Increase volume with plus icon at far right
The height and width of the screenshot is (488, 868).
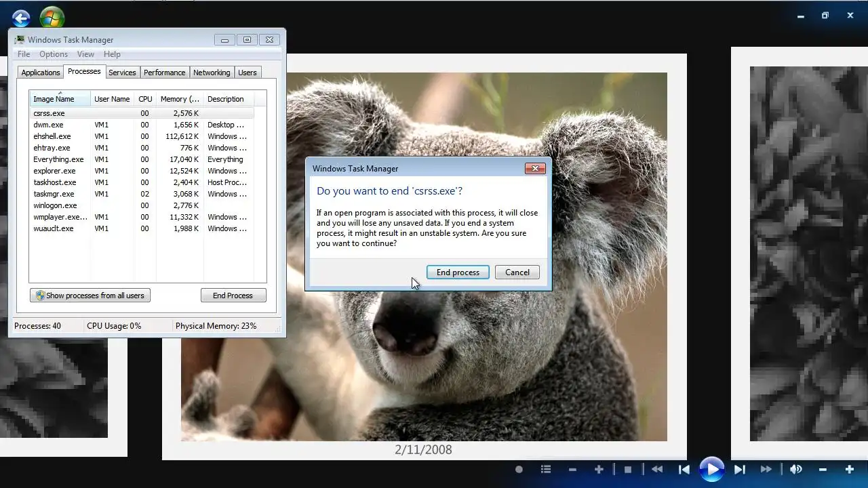849,469
